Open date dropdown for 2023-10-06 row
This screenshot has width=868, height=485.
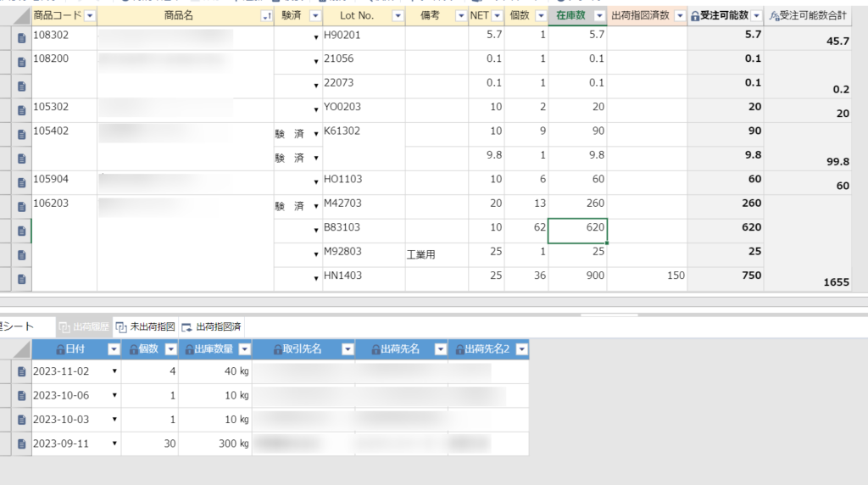coord(114,396)
